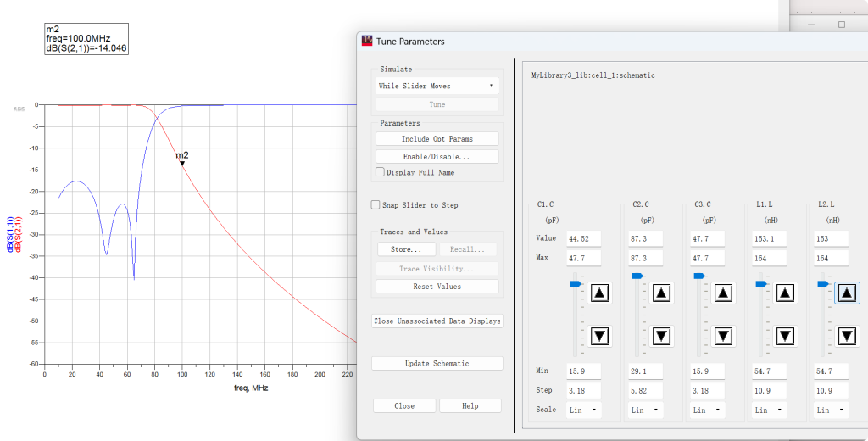868x441 pixels.
Task: Increase L2.L value with up arrow
Action: pos(847,293)
